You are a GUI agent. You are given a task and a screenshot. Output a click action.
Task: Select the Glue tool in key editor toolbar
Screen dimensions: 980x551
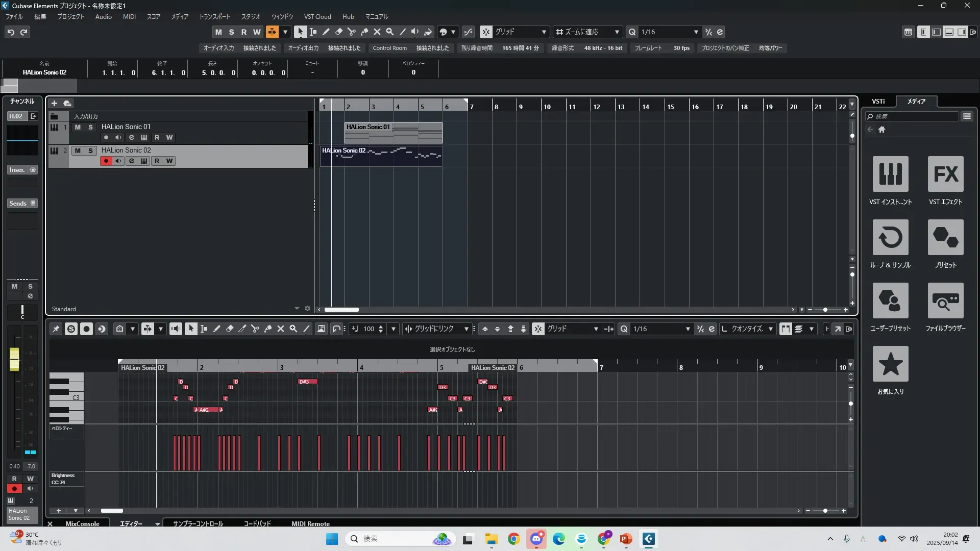pos(267,329)
